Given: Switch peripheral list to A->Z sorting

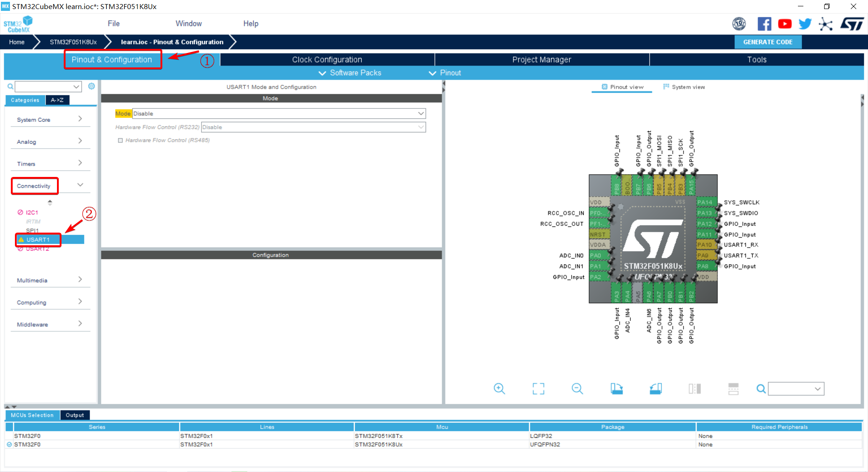Looking at the screenshot, I should pos(57,100).
